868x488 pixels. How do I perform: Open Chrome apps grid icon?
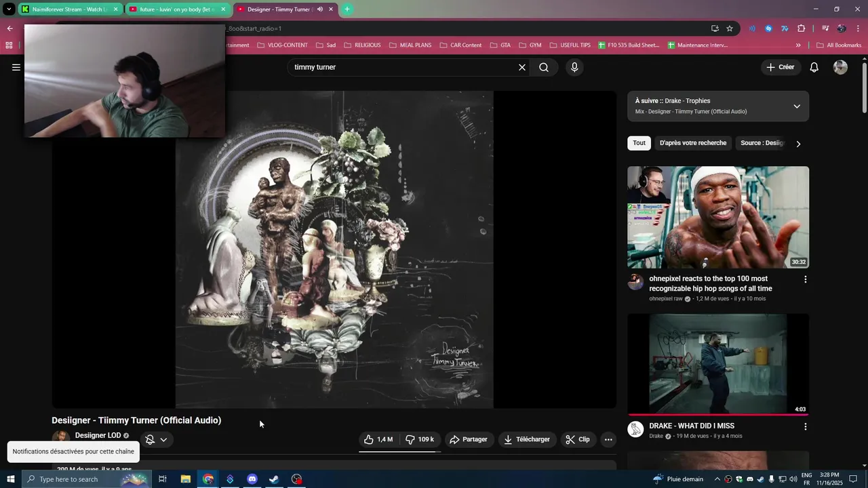(x=9, y=45)
